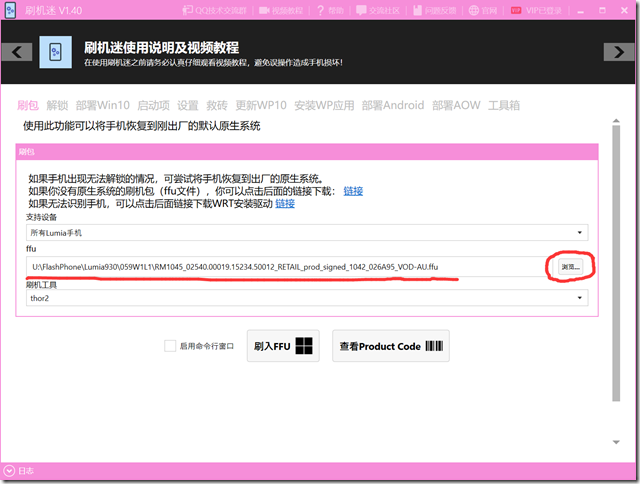This screenshot has width=640, height=484.
Task: Click the 刷入FFU button
Action: point(283,346)
